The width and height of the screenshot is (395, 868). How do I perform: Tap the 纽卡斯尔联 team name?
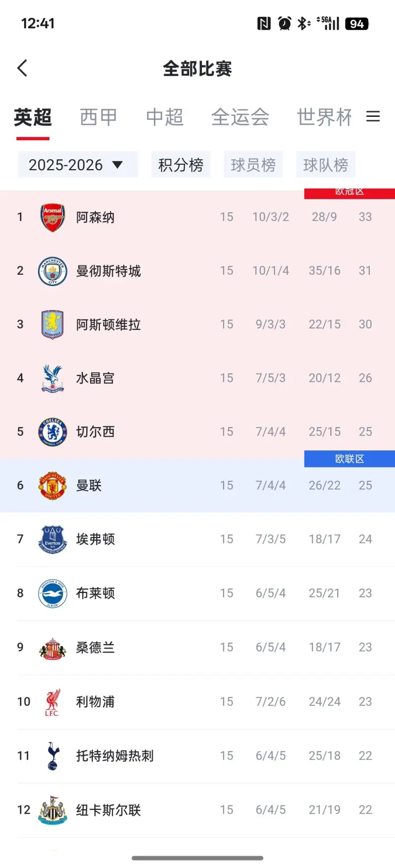click(109, 810)
